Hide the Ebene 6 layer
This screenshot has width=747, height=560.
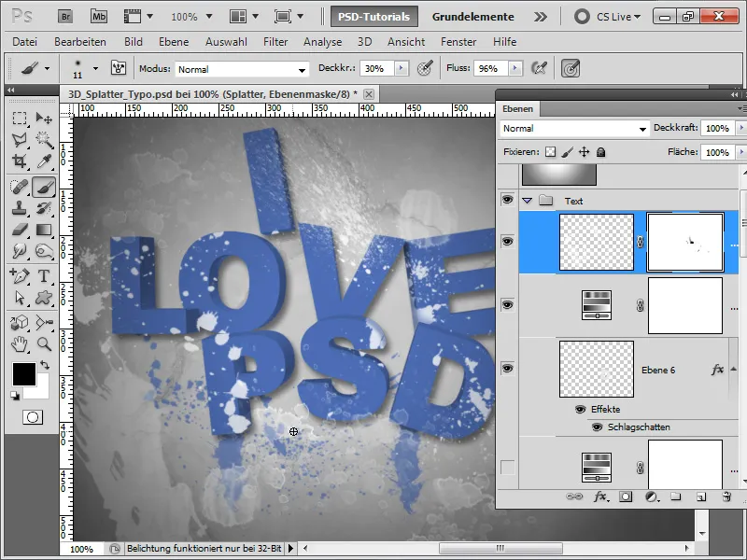point(507,368)
